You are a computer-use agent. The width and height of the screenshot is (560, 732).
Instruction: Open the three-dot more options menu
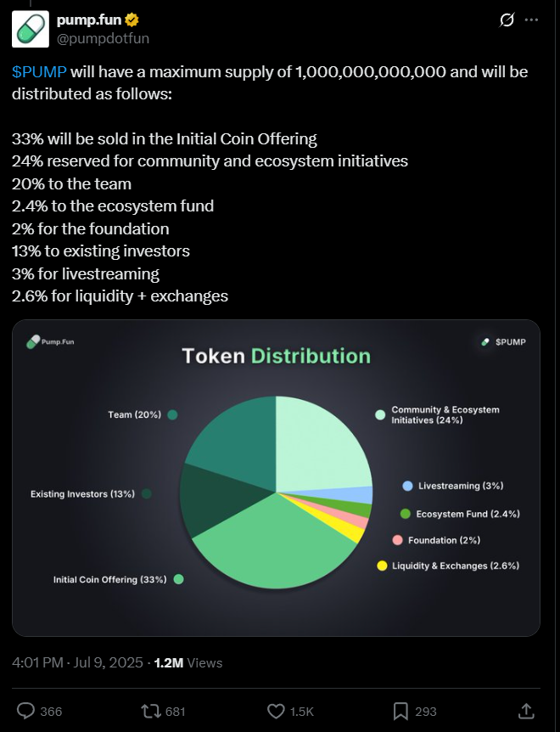531,20
